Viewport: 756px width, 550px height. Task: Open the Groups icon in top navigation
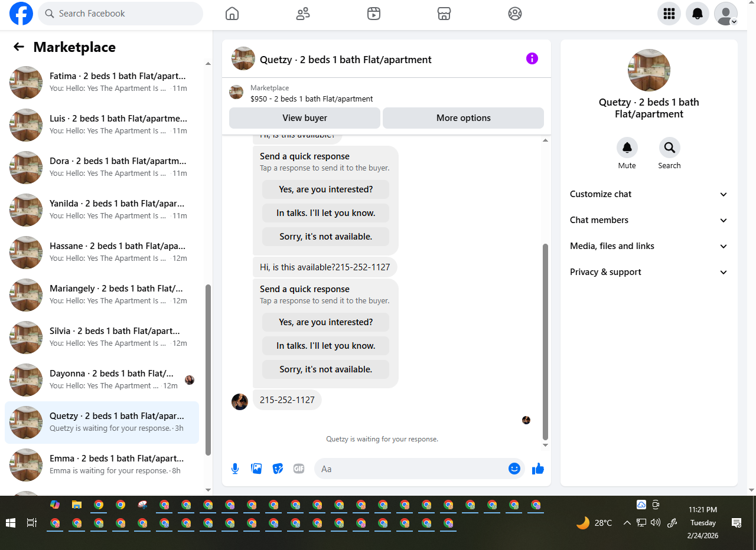tap(515, 14)
